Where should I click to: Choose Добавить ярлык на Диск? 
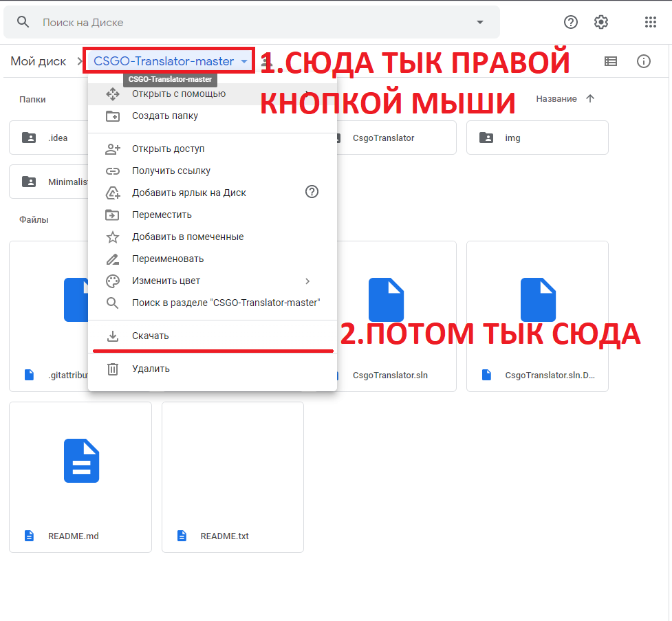[212, 193]
